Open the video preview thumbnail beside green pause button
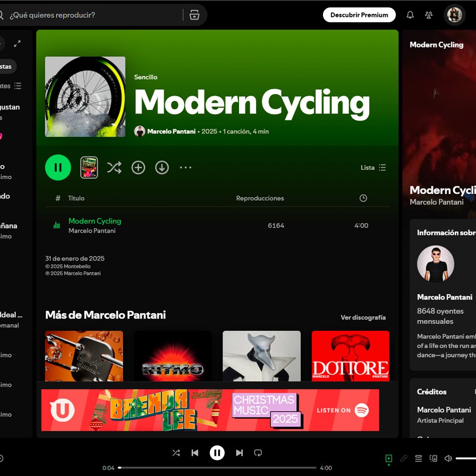Image resolution: width=476 pixels, height=476 pixels. 89,167
